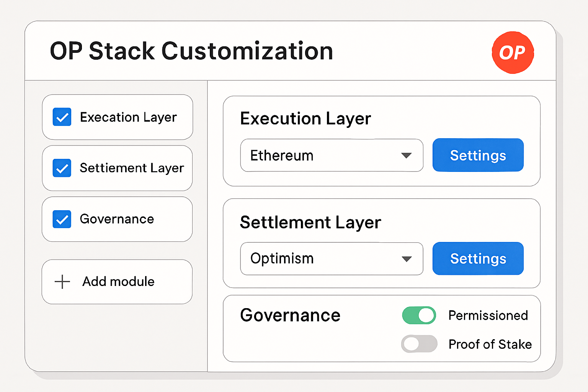Click Settings for the Settlement Layer

[x=478, y=258]
